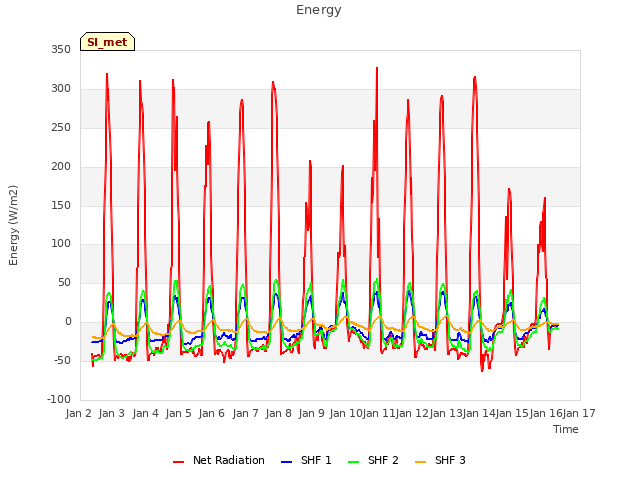Image resolution: width=640 pixels, height=480 pixels.
Task: Click the Energy chart title
Action: point(319,10)
